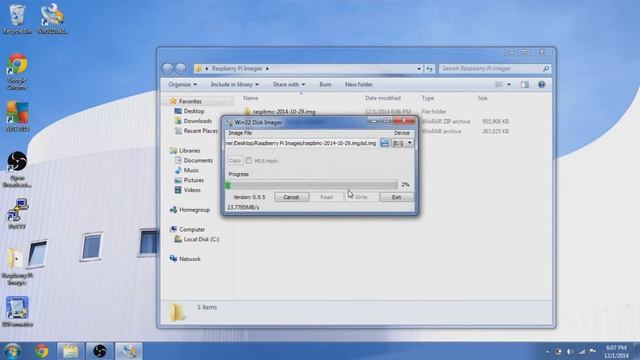Click Burn in the Explorer toolbar
The image size is (640, 360).
pos(325,84)
